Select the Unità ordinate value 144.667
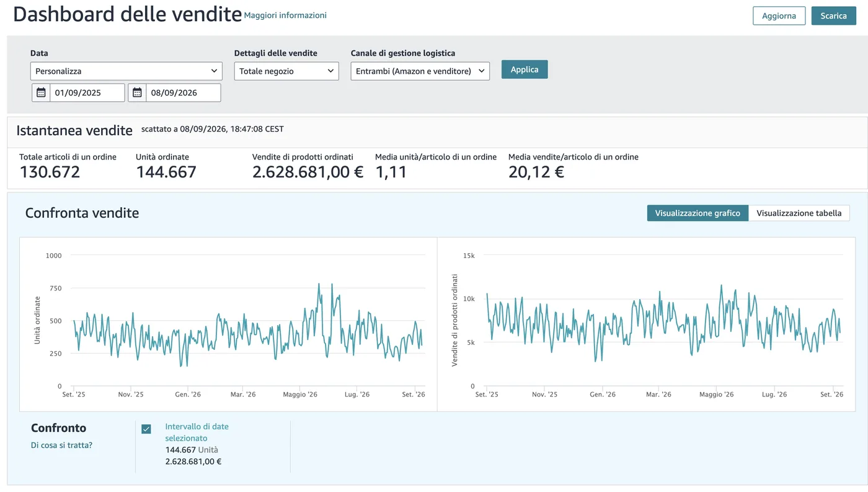The image size is (868, 492). click(x=166, y=172)
